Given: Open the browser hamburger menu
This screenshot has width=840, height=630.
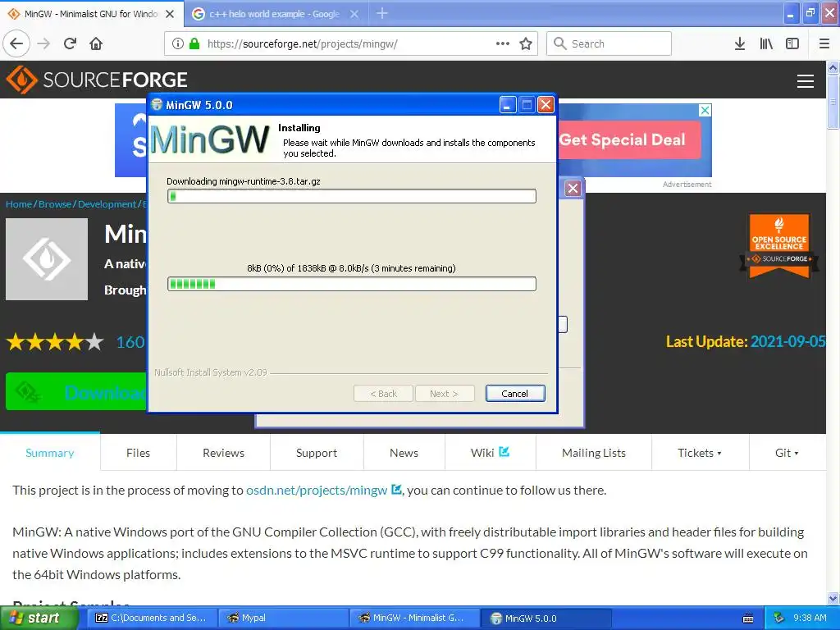Looking at the screenshot, I should coord(824,43).
